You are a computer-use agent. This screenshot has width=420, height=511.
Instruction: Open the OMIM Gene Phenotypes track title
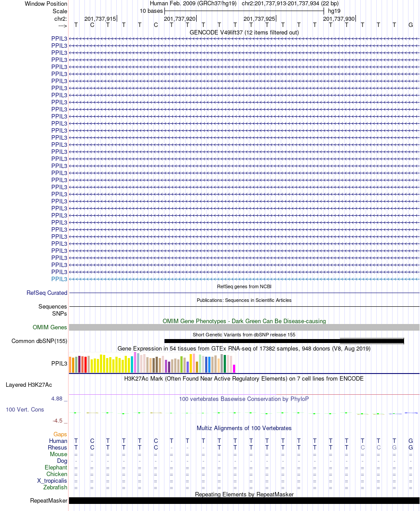tap(244, 321)
